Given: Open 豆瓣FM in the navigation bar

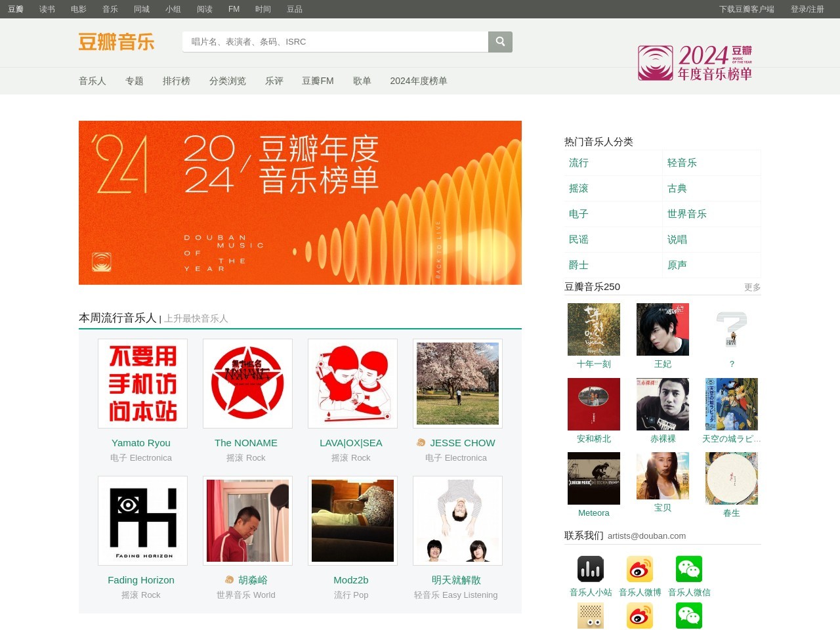Looking at the screenshot, I should tap(318, 81).
